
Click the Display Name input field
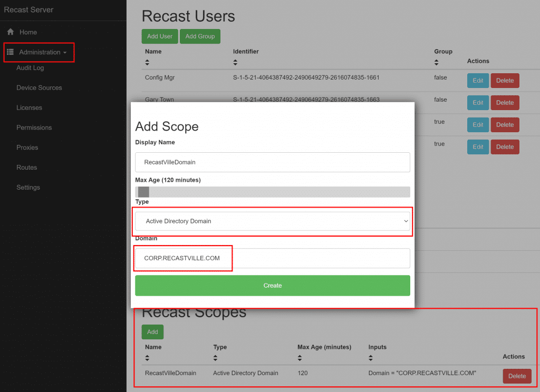[x=272, y=162]
